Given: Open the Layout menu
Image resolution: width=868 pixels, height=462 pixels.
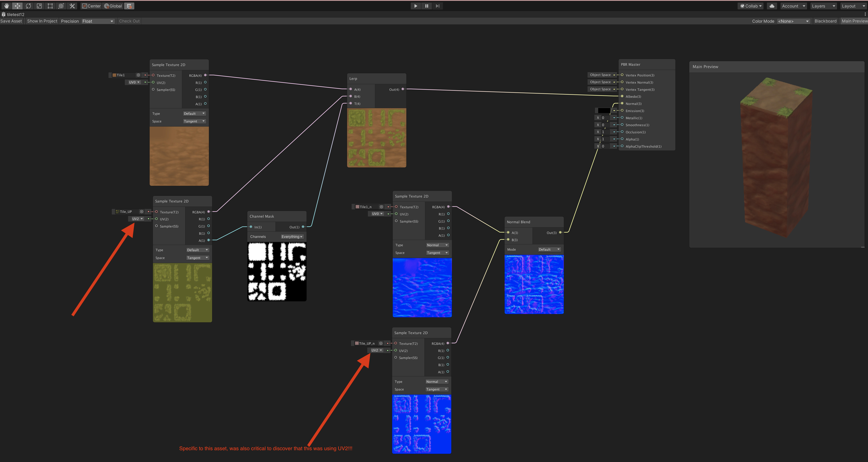Looking at the screenshot, I should coord(853,6).
